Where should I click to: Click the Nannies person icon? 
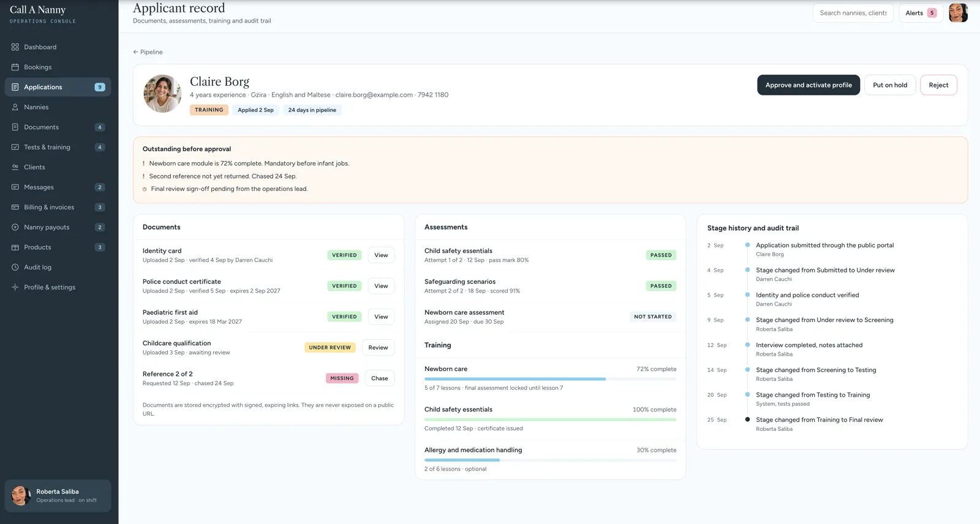[x=15, y=107]
